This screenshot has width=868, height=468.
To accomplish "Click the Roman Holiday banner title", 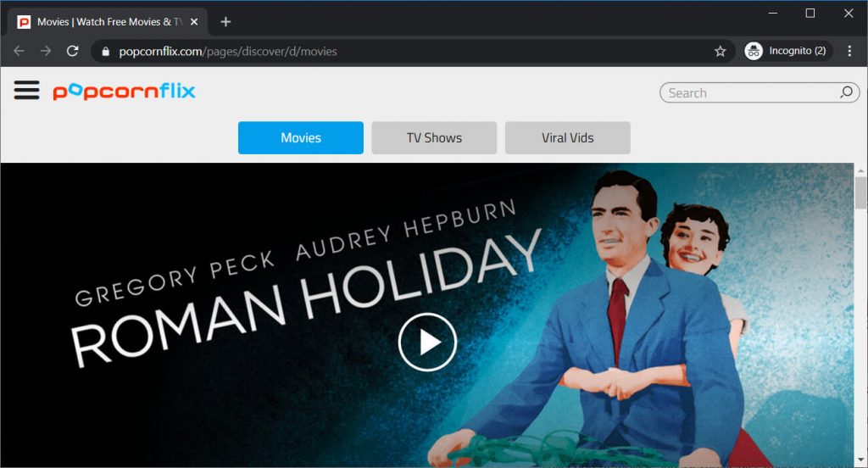I will pyautogui.click(x=305, y=299).
